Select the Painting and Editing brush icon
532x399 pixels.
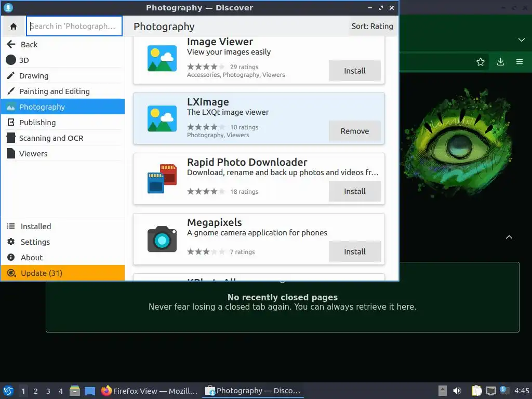tap(11, 91)
